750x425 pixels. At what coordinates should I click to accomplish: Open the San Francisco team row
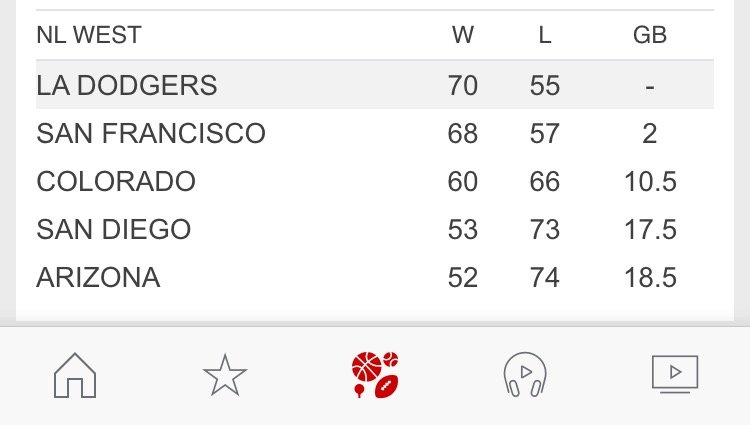pyautogui.click(x=375, y=133)
